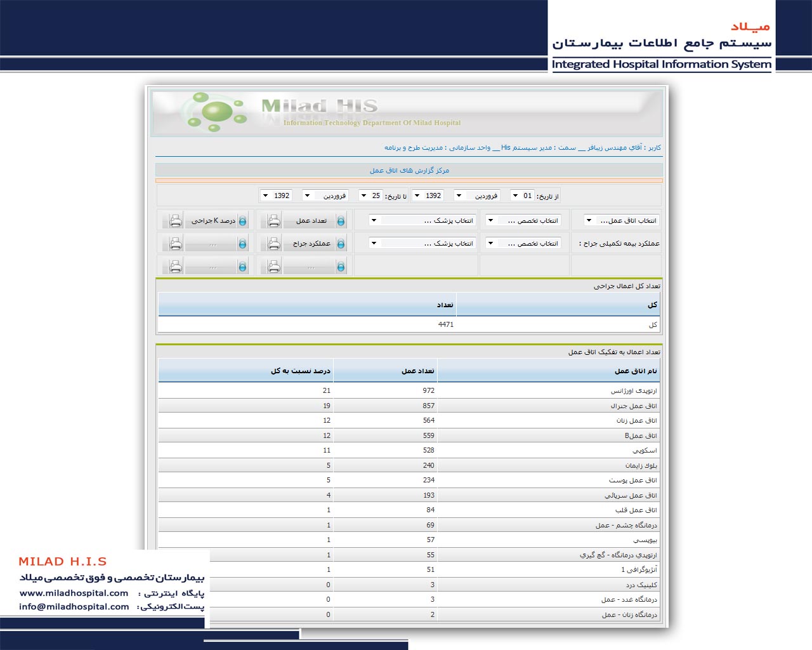
Task: Click the operation count cell 240
Action: (x=429, y=465)
